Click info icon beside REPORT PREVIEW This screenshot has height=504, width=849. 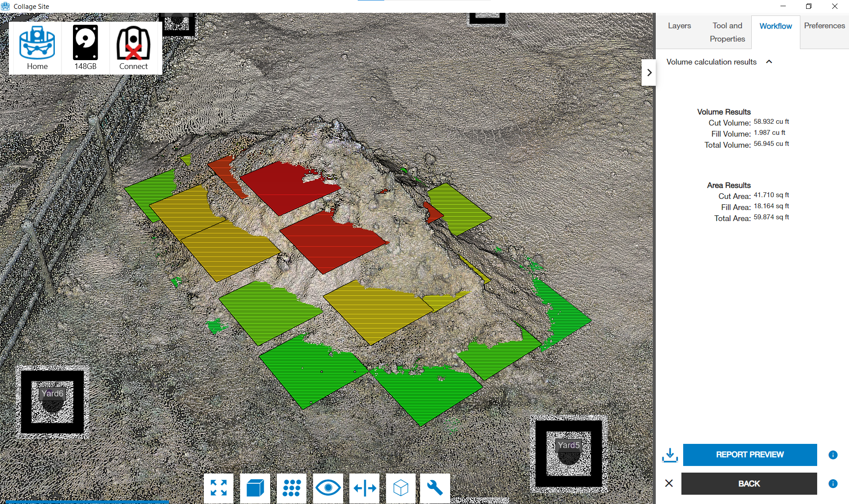click(x=833, y=455)
